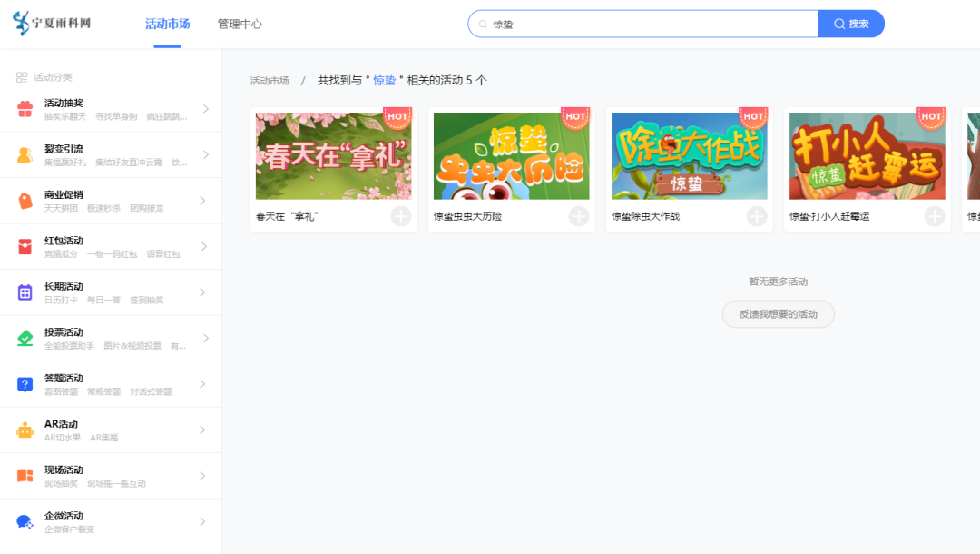Click the chat bubble icon for 企微活动
The width and height of the screenshot is (980, 554).
(x=25, y=521)
